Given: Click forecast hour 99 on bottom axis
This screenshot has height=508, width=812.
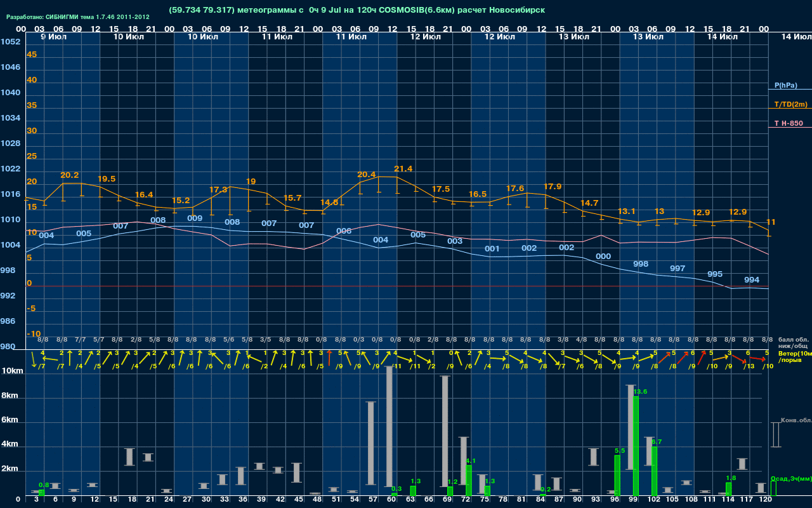Looking at the screenshot, I should 633,500.
